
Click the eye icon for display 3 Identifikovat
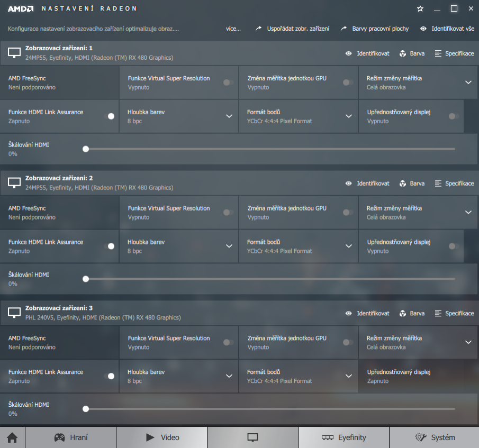pos(349,314)
